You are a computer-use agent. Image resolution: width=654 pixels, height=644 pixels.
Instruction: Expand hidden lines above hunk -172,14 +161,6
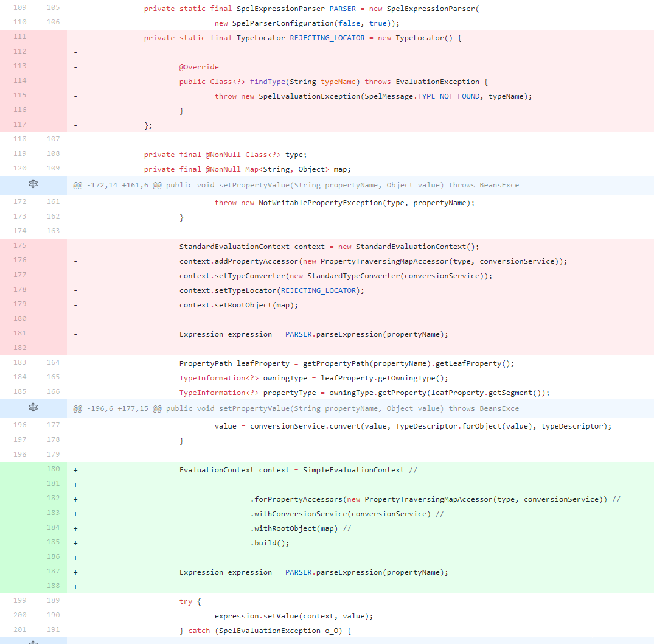33,184
